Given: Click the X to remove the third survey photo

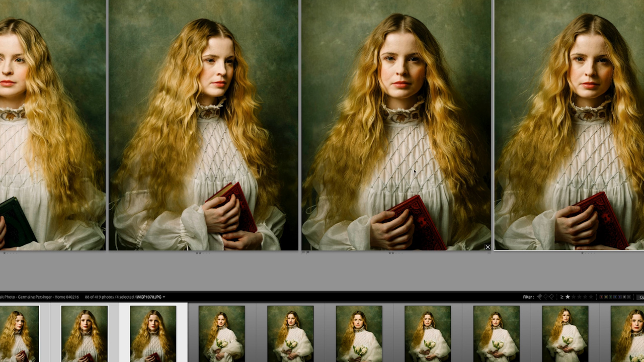Looking at the screenshot, I should pyautogui.click(x=488, y=247).
